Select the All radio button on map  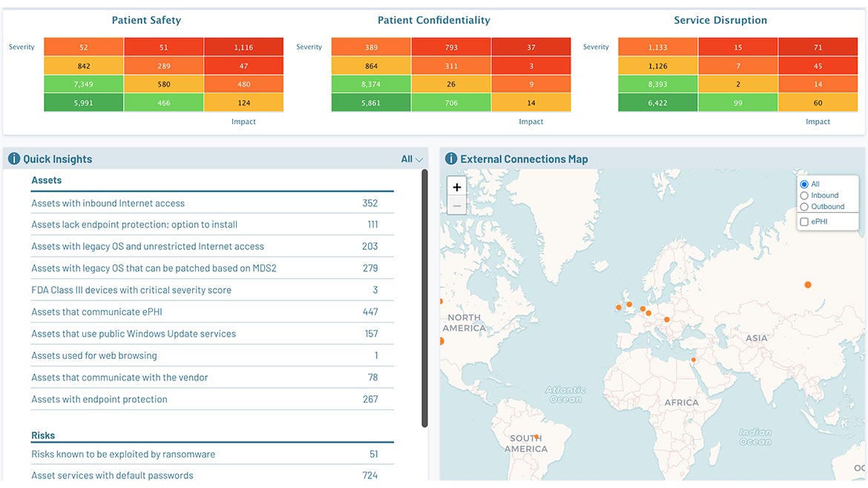804,184
